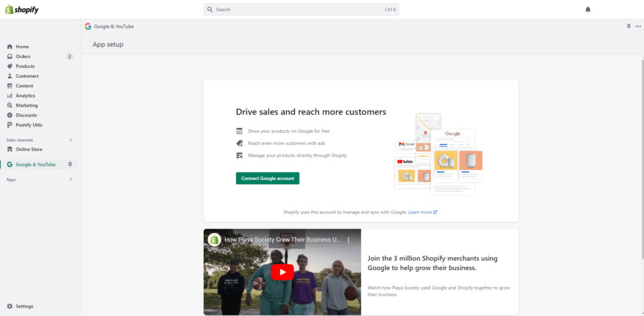The height and width of the screenshot is (316, 644).
Task: Open the Content menu item
Action: (x=25, y=86)
